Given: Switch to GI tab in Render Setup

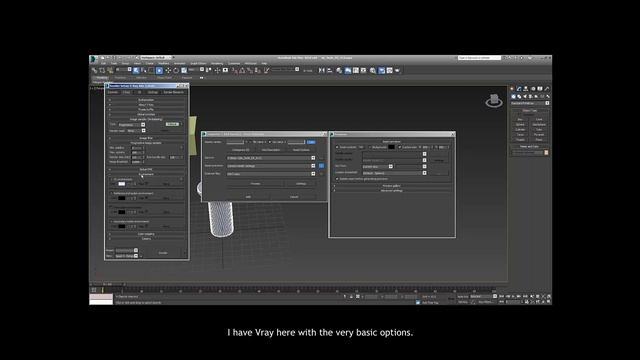Looking at the screenshot, I should (x=139, y=92).
